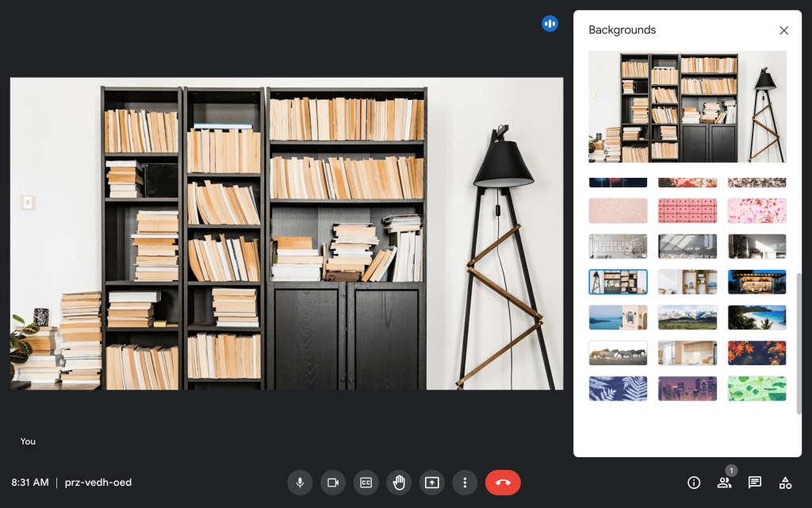Image resolution: width=812 pixels, height=508 pixels.
Task: Apply the blue fern leaves background
Action: point(618,389)
